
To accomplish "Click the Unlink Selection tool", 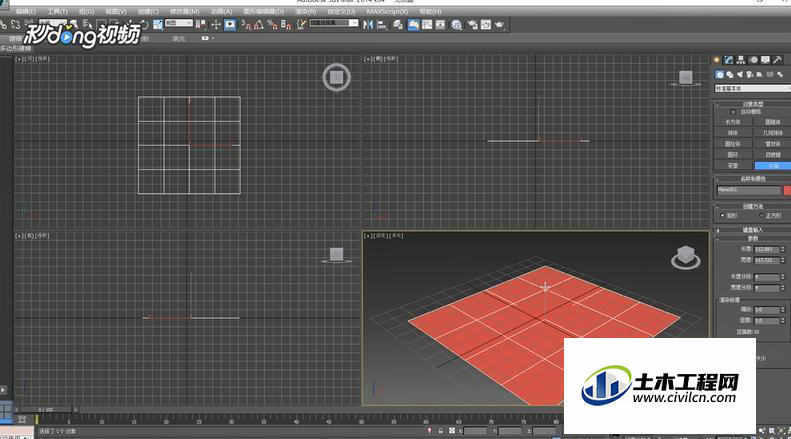I will [x=16, y=24].
